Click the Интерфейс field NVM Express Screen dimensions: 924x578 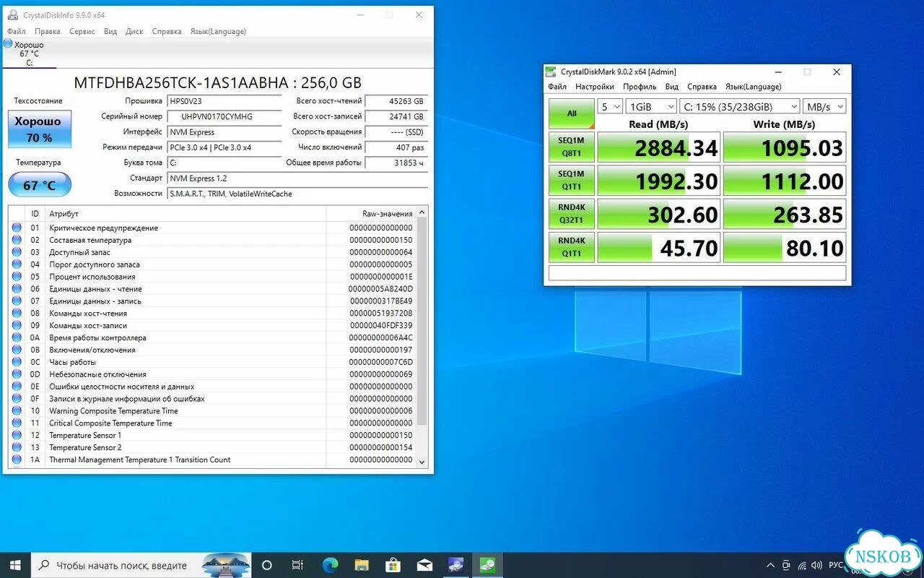224,132
